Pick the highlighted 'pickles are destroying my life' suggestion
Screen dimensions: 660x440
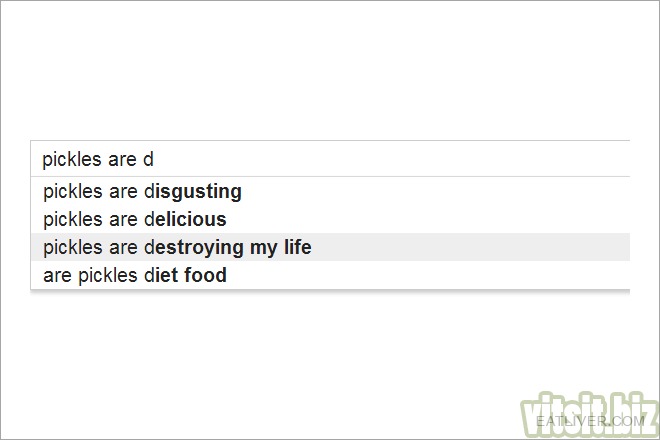pyautogui.click(x=330, y=247)
